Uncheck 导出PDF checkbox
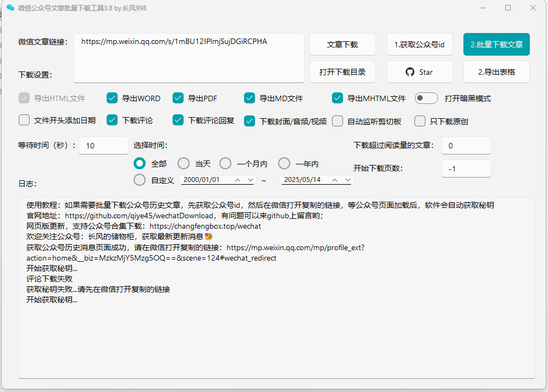 pos(178,98)
